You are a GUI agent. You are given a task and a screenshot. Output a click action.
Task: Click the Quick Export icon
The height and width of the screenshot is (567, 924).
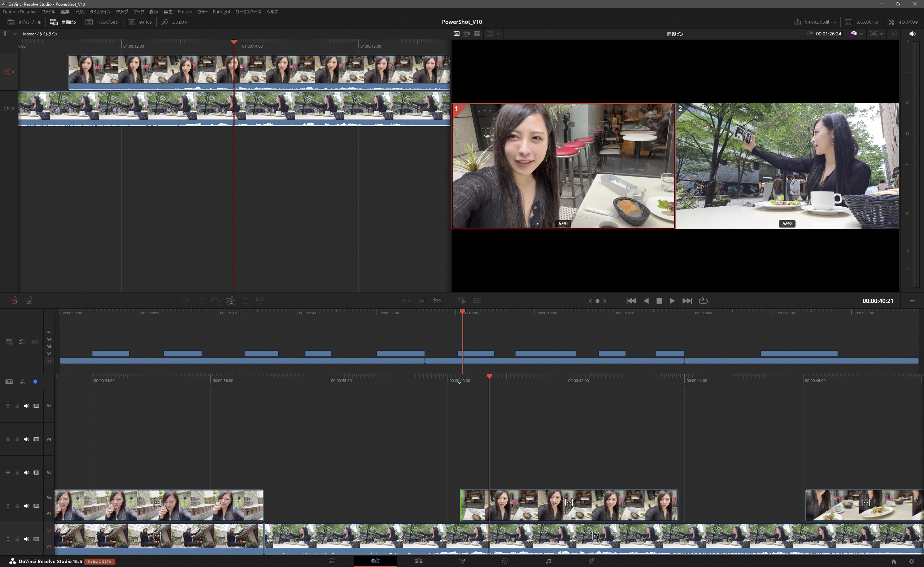797,22
